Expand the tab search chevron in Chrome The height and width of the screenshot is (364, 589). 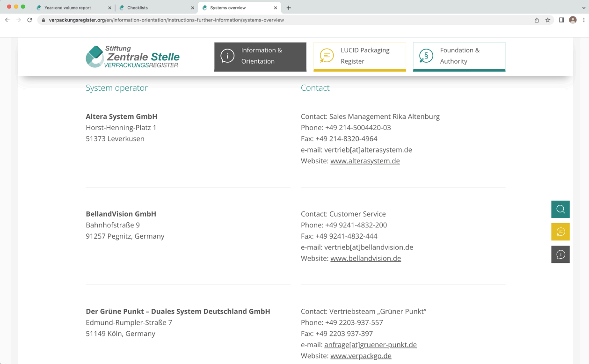pyautogui.click(x=583, y=8)
